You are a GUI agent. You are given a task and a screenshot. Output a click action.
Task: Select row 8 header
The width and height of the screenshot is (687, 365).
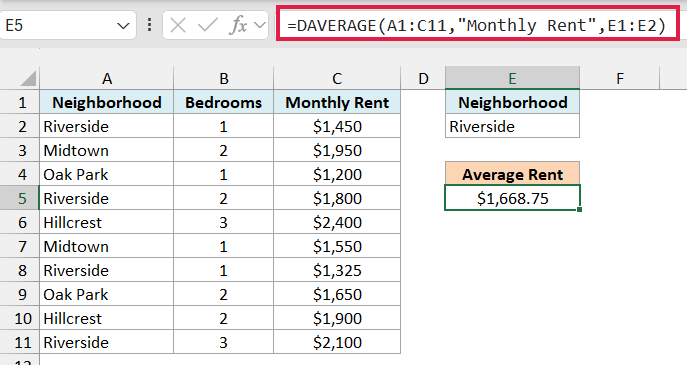point(20,270)
